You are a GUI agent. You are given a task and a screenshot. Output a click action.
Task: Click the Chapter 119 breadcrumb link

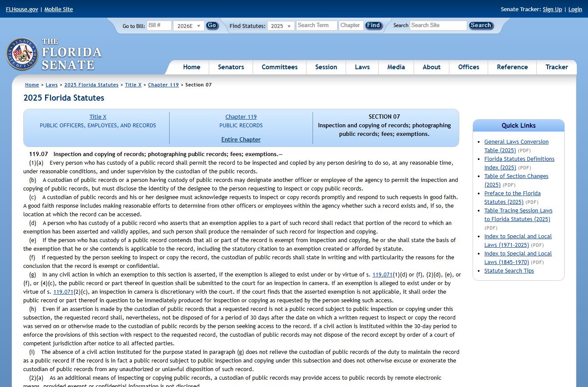[163, 85]
